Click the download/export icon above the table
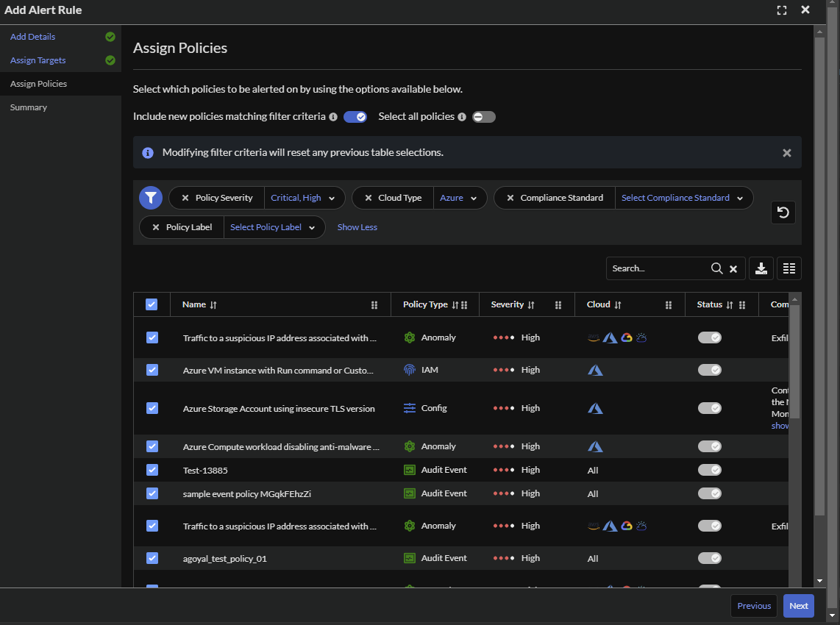Image resolution: width=840 pixels, height=625 pixels. [761, 268]
